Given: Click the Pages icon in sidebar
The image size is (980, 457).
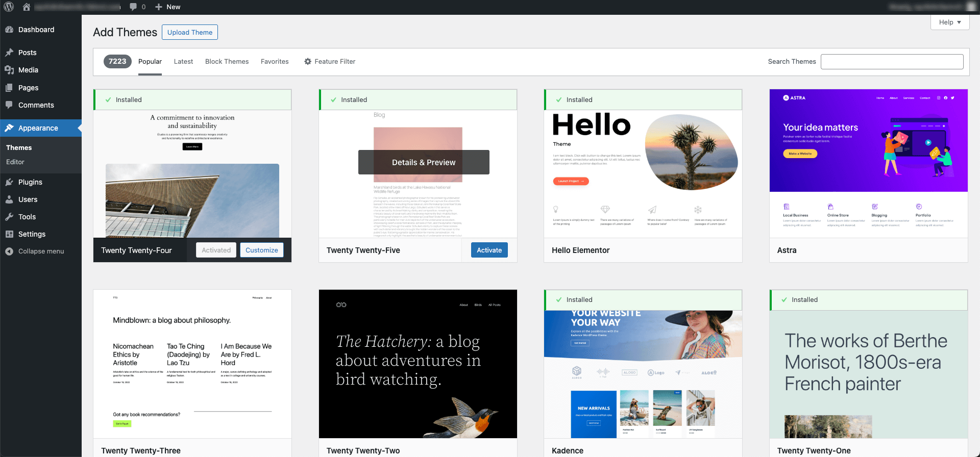Looking at the screenshot, I should click(9, 88).
